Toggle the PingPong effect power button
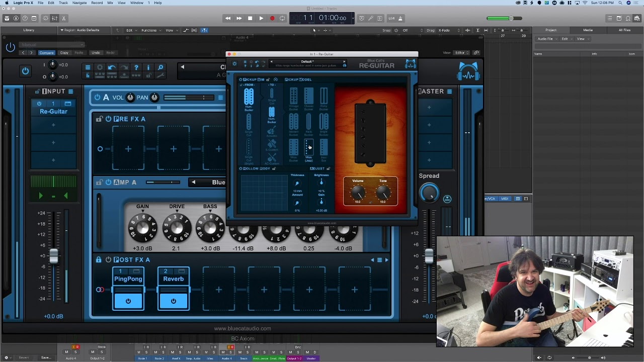This screenshot has height=362, width=644. click(128, 301)
